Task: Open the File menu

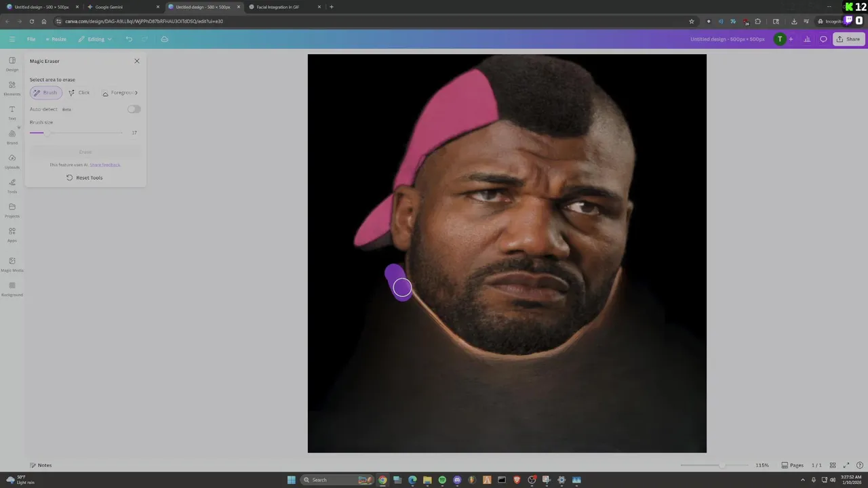Action: coord(31,39)
